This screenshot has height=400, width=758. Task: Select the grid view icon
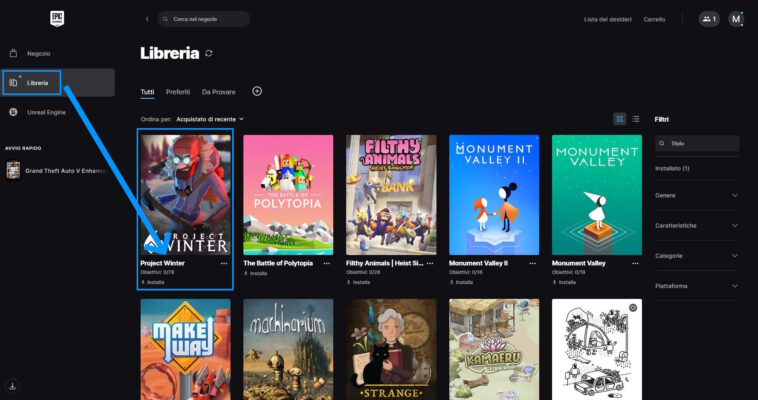[x=620, y=119]
